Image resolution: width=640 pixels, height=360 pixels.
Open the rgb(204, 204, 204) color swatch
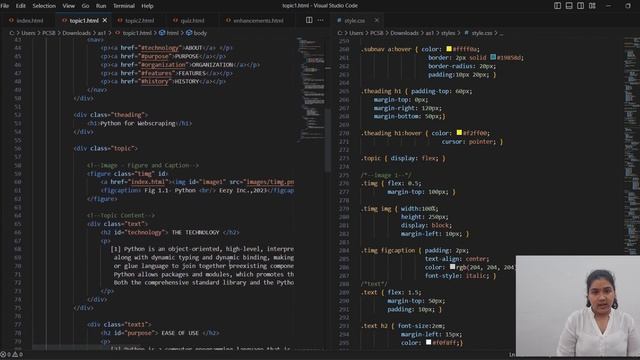[452, 267]
